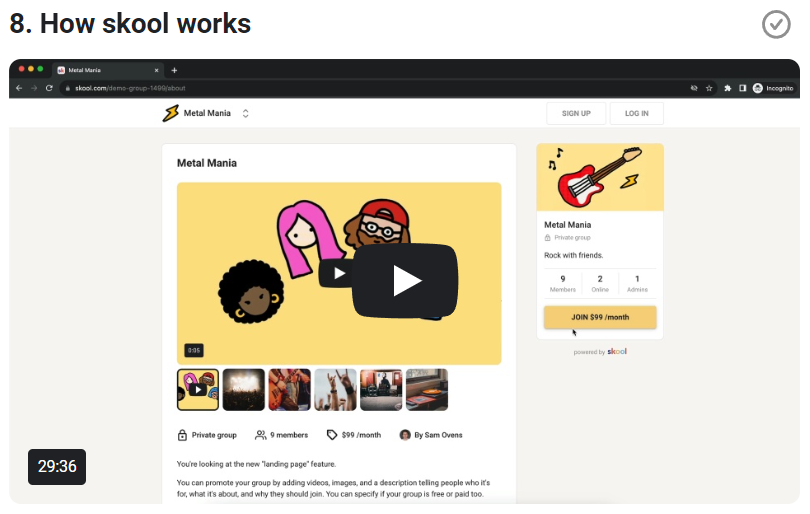810x514 pixels.
Task: Click the small play icon on the cartoon
Action: pos(338,273)
